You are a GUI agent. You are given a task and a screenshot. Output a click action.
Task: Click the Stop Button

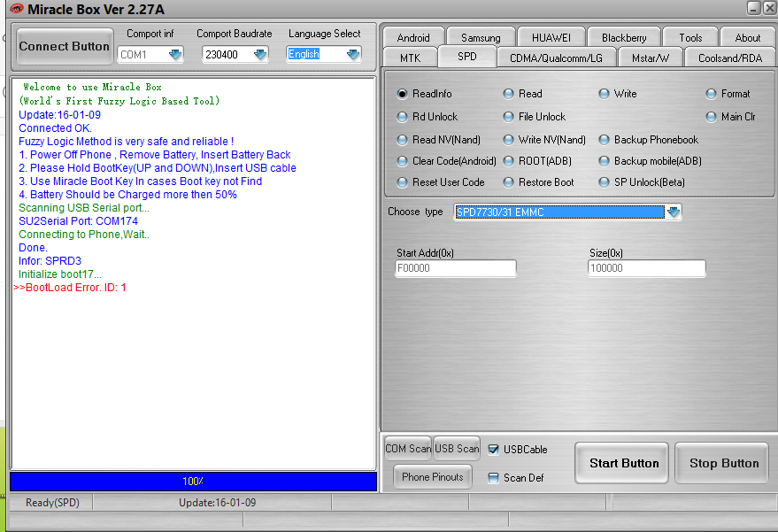pyautogui.click(x=722, y=463)
